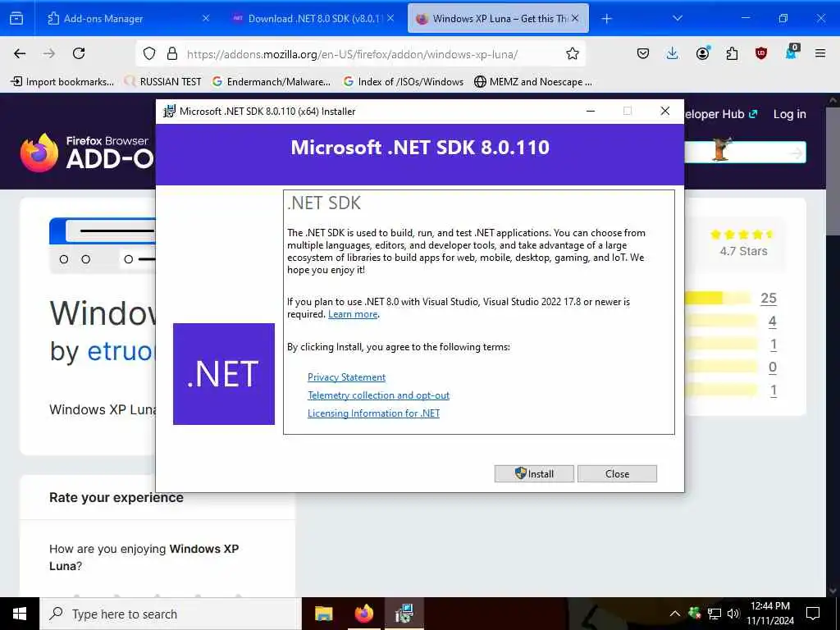Viewport: 840px width, 630px height.
Task: Close the Windows XP Luna tab
Action: coord(575,18)
